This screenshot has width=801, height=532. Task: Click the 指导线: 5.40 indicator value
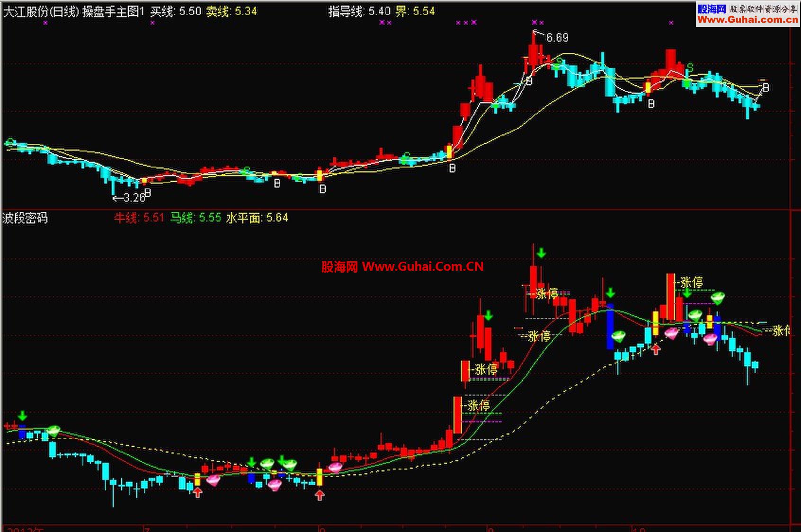359,11
